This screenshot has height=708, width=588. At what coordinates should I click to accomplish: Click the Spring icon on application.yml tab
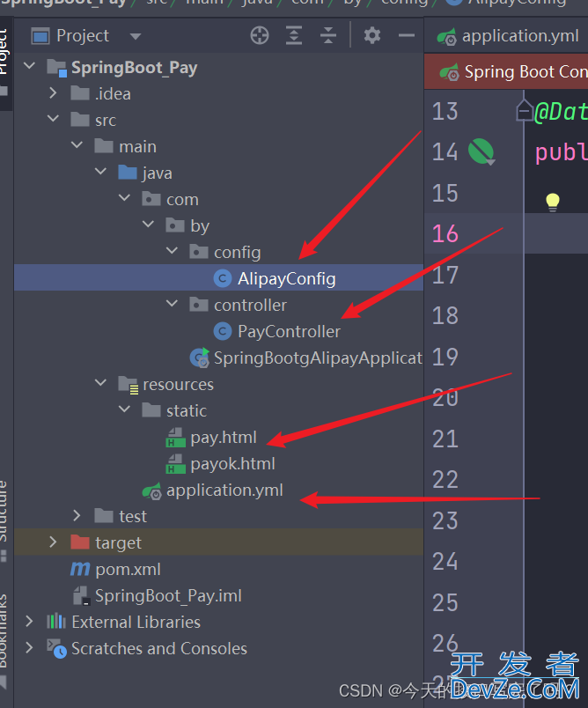[x=447, y=36]
